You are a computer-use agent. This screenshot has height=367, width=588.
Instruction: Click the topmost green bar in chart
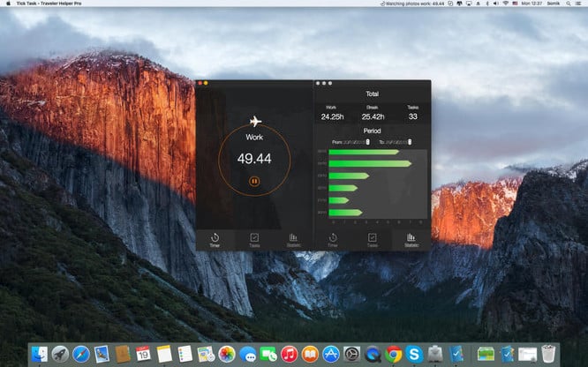[364, 152]
